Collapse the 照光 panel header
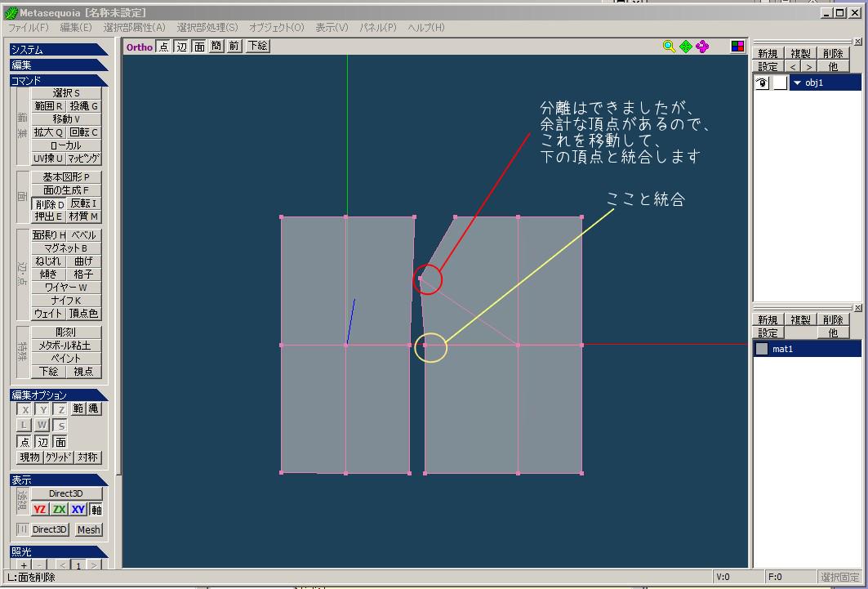The height and width of the screenshot is (589, 868). [58, 552]
